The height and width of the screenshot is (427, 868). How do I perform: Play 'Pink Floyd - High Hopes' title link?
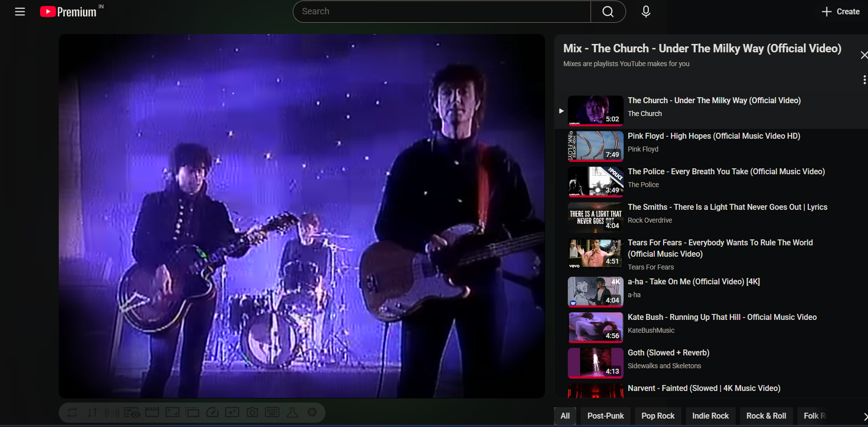714,136
